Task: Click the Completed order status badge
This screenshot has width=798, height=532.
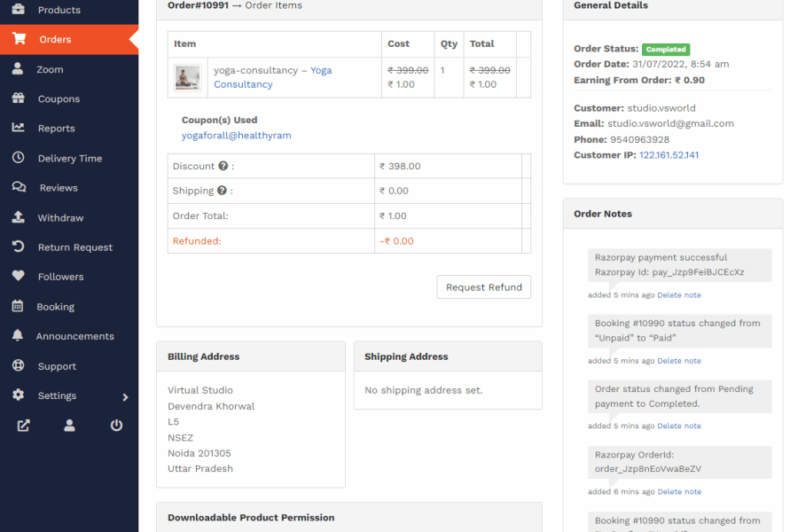Action: tap(666, 50)
